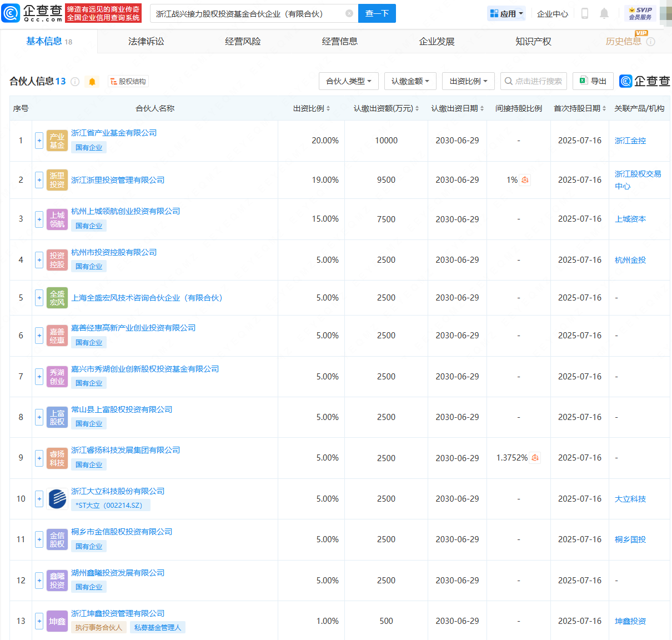Click the 点击进行搜索 partner search box
Image resolution: width=672 pixels, height=640 pixels.
pos(534,81)
